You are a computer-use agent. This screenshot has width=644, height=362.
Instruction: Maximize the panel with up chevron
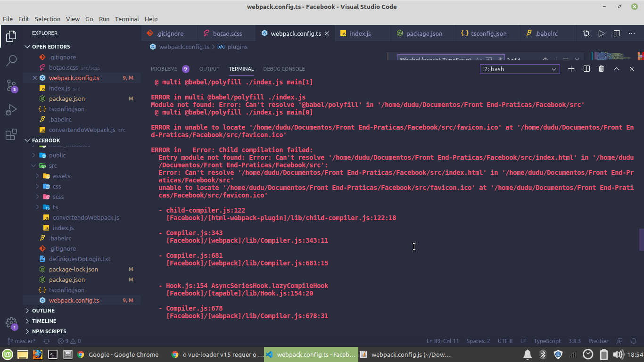[616, 69]
